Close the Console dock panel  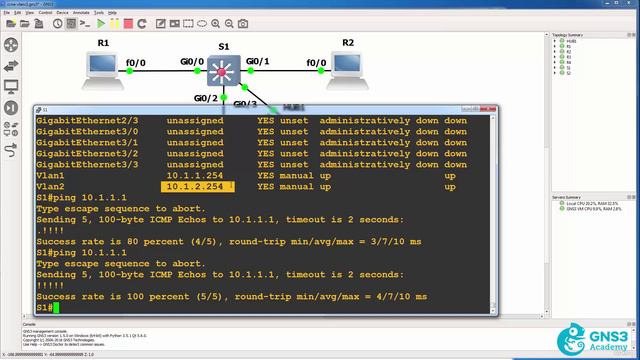tap(633, 324)
